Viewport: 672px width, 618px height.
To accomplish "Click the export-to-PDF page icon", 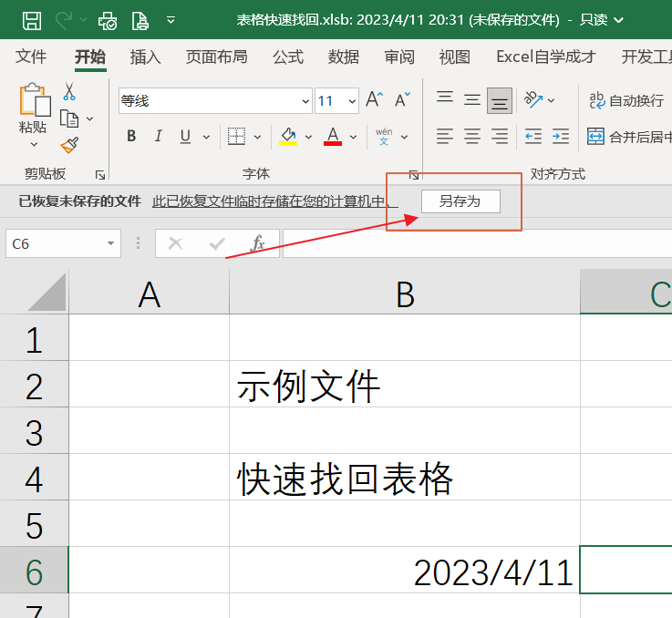I will (x=140, y=20).
